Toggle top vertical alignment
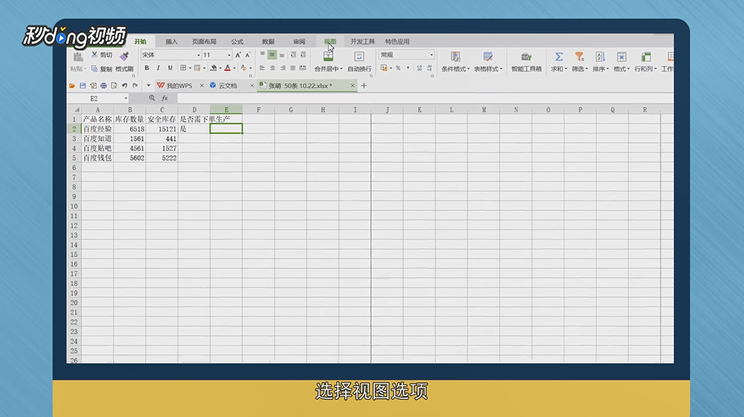Viewport: 744px width, 417px height. coord(262,55)
